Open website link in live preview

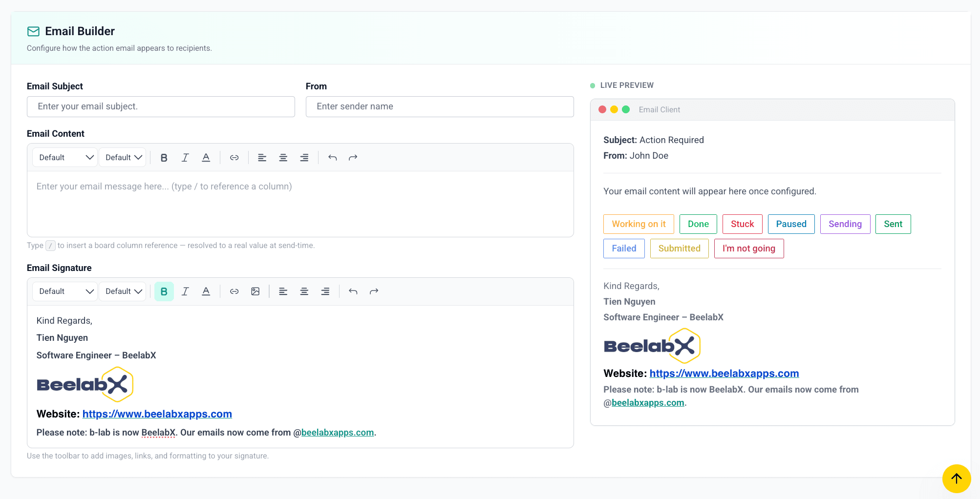[724, 374]
